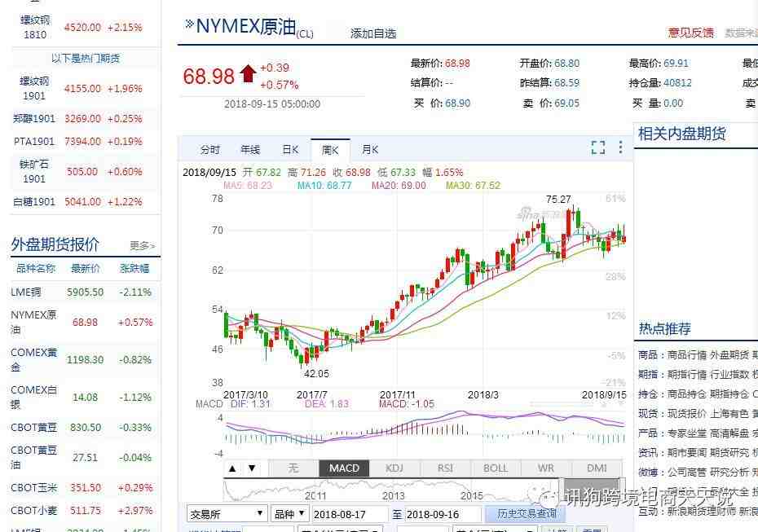Open the 商品持仓 link
This screenshot has width=758, height=532.
[x=686, y=394]
